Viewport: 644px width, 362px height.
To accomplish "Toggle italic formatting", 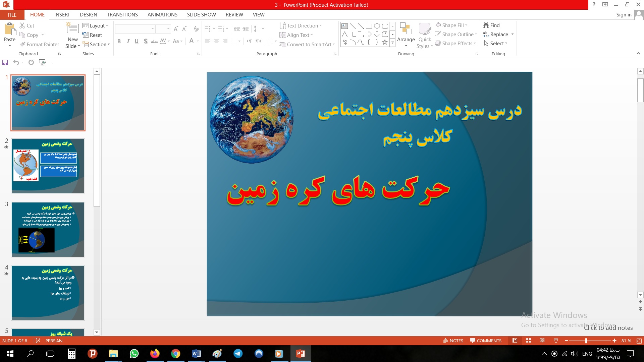I will point(128,42).
